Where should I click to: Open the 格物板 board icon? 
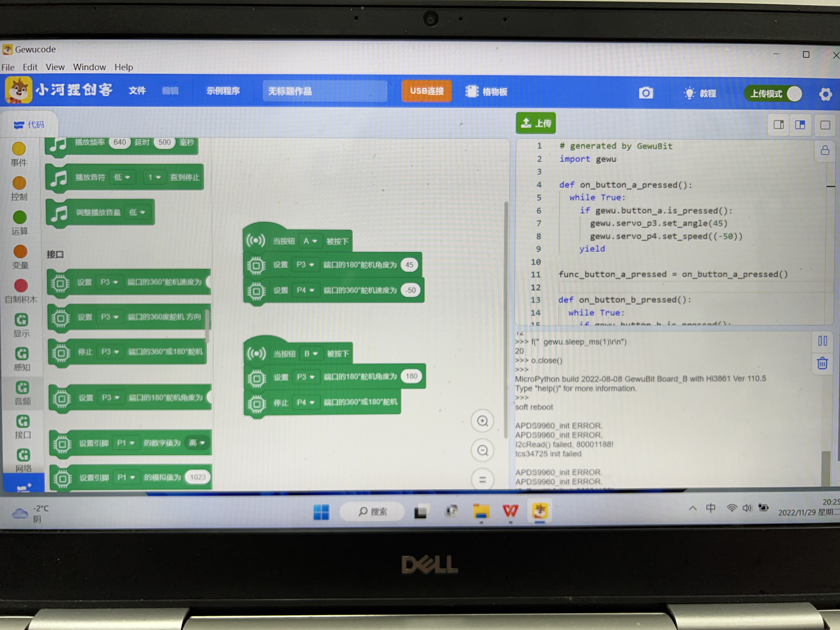[486, 91]
